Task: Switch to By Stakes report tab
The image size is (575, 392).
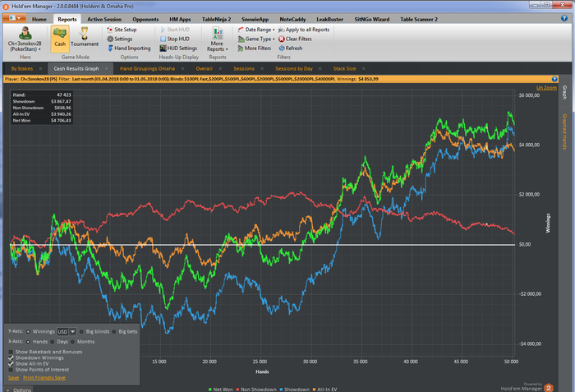Action: coord(22,69)
